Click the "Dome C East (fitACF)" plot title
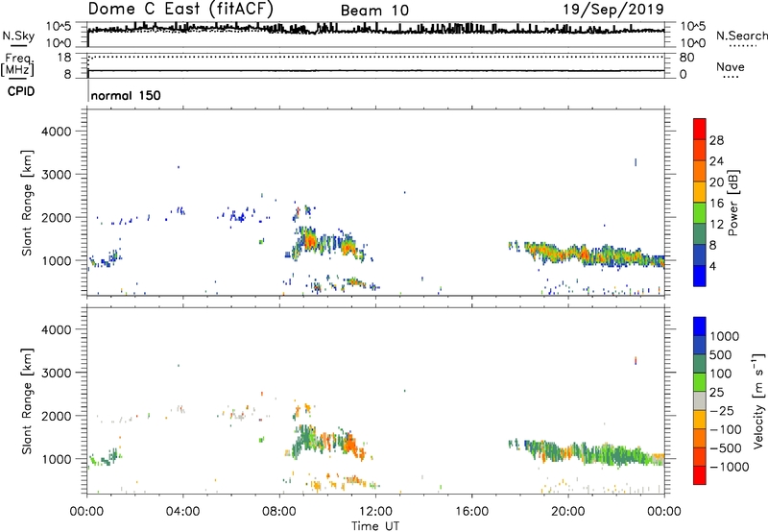The height and width of the screenshot is (532, 768). click(x=180, y=9)
